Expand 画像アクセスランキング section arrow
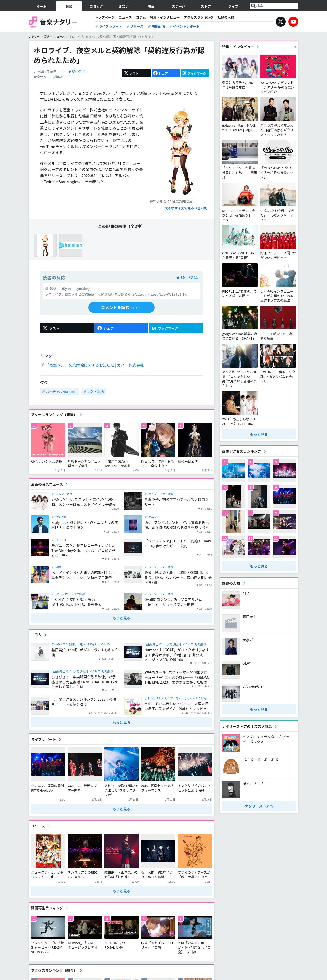The width and height of the screenshot is (327, 980). tap(265, 451)
